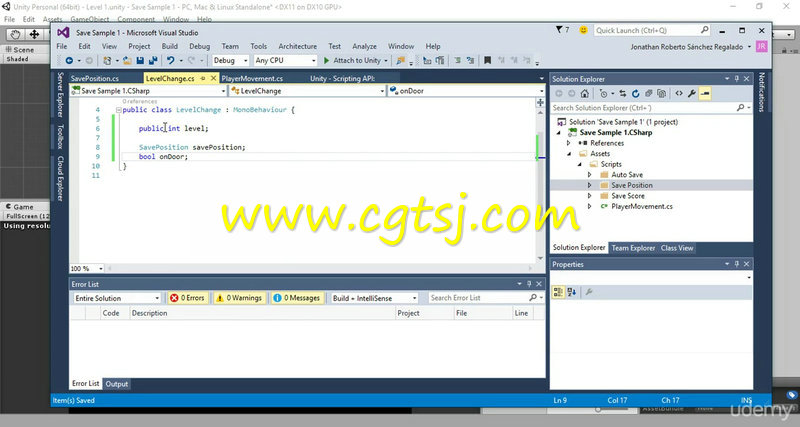800x427 pixels.
Task: Click the Home icon in Solution Explorer
Action: point(585,93)
